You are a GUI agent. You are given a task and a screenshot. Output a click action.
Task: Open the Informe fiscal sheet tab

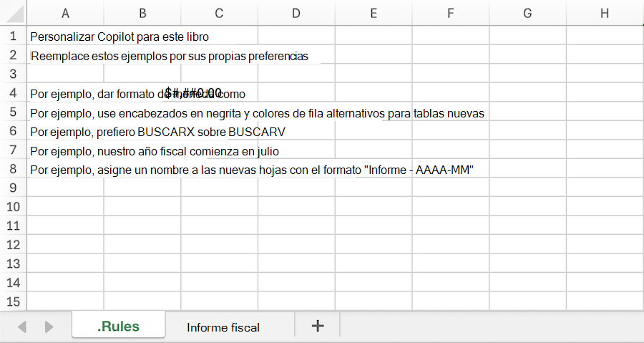click(x=223, y=327)
